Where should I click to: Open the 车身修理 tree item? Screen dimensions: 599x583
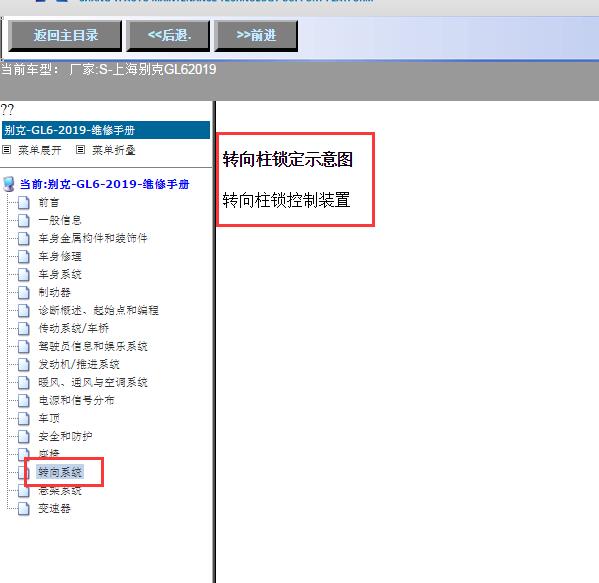(60, 256)
